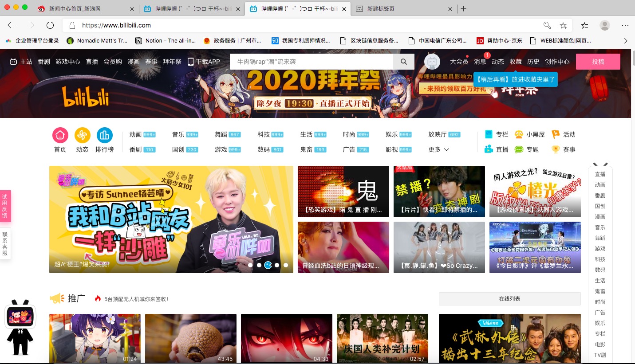Screen dimensions: 635x364
Task: Click 下载APP phone icon link
Action: pyautogui.click(x=204, y=62)
